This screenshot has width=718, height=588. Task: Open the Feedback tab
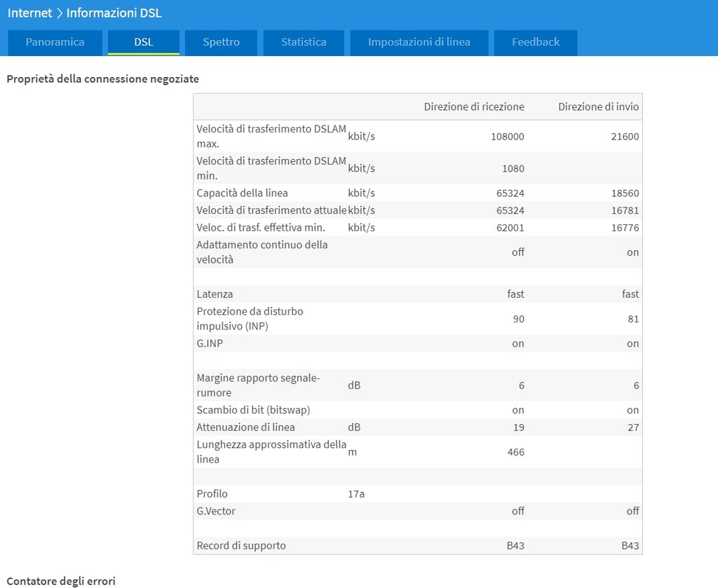[535, 42]
